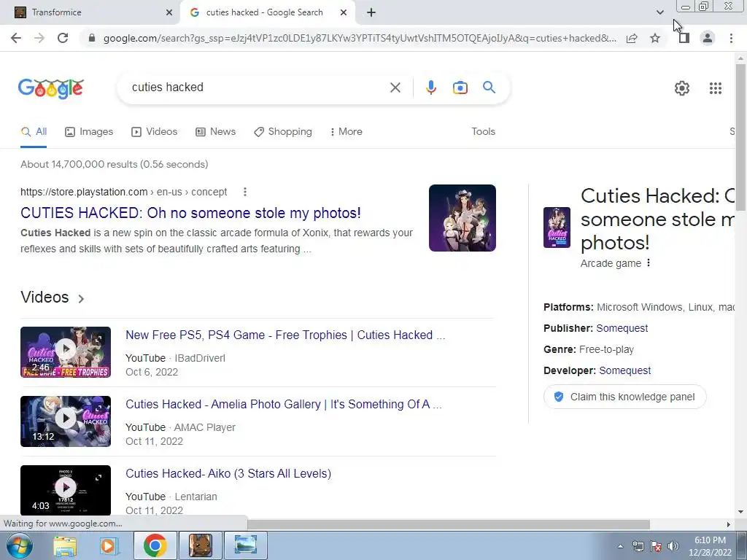Open a new browser tab
This screenshot has height=560, width=747.
[371, 12]
